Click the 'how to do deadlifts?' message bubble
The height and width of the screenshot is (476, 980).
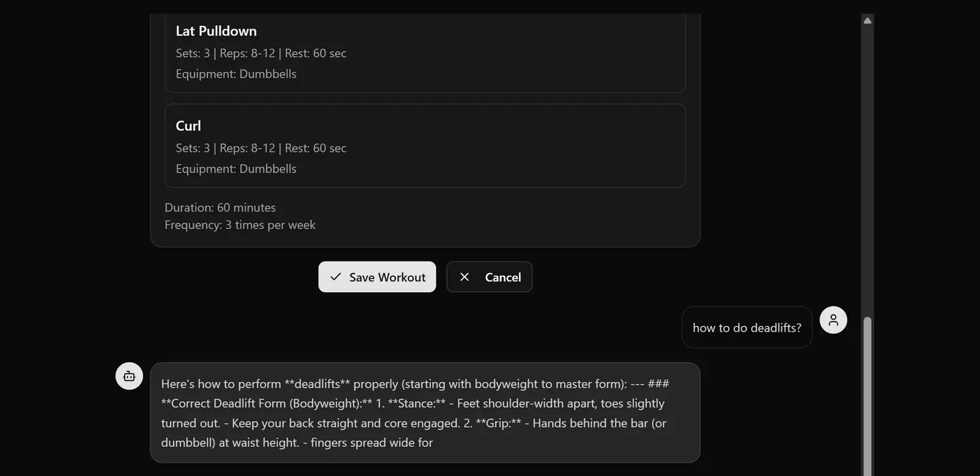(747, 328)
